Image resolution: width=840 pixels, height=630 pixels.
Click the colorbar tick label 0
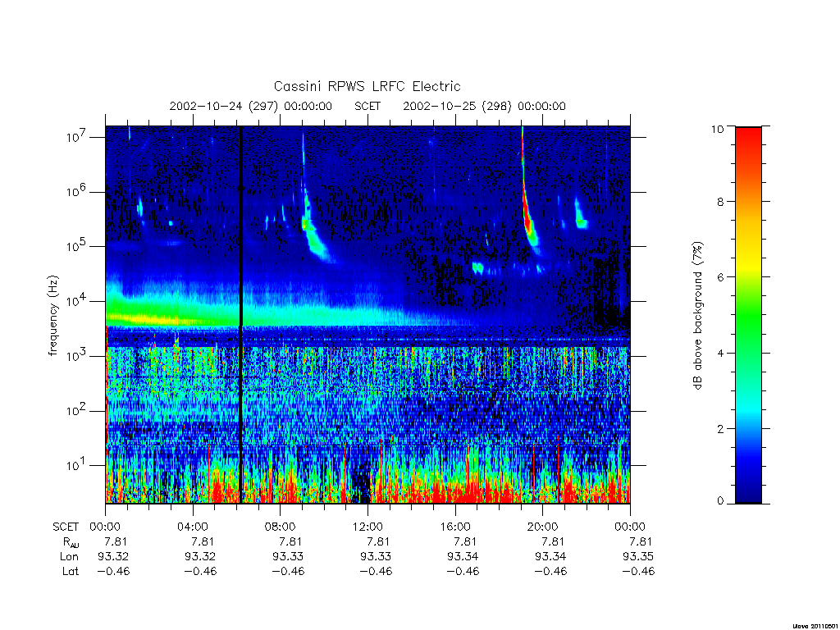click(719, 501)
